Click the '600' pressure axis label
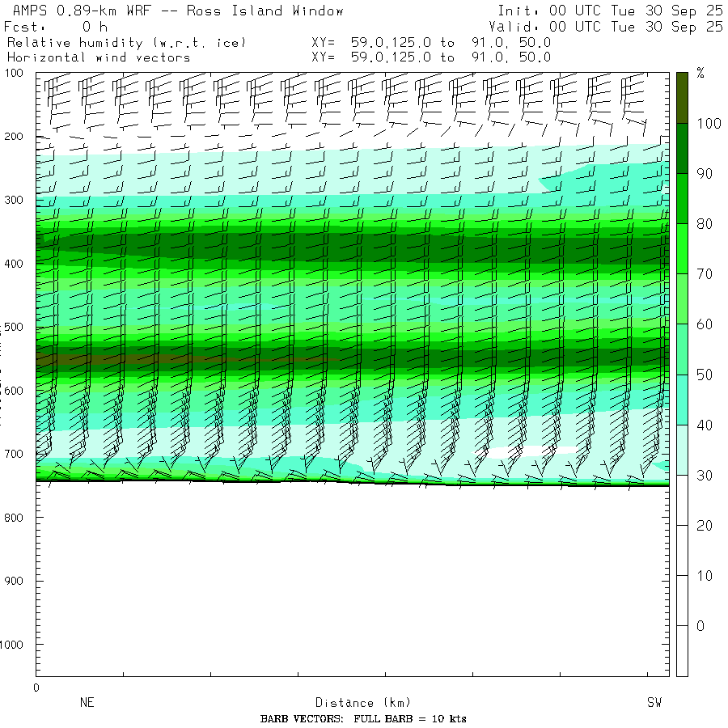 click(14, 391)
